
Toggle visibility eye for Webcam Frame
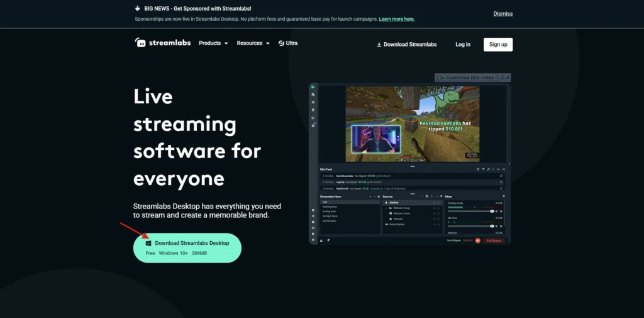(438, 213)
